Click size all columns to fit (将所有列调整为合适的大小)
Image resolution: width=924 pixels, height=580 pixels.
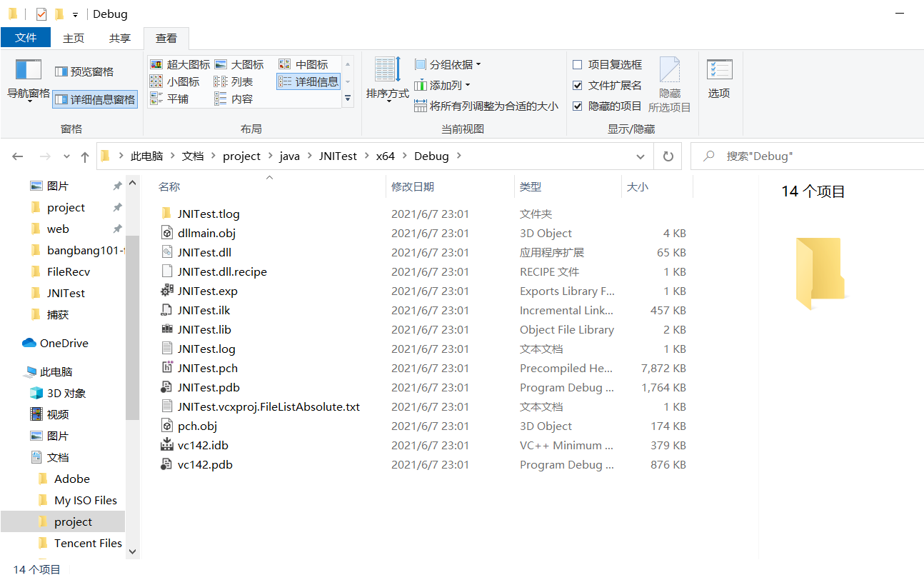(x=486, y=106)
